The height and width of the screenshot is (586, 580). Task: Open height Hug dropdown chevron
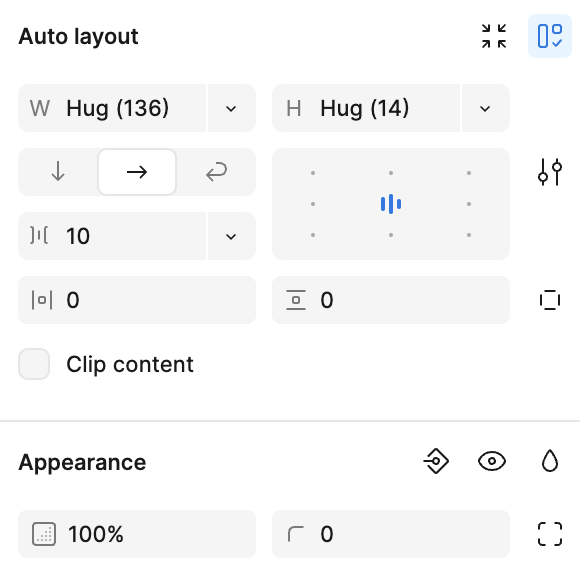(485, 108)
